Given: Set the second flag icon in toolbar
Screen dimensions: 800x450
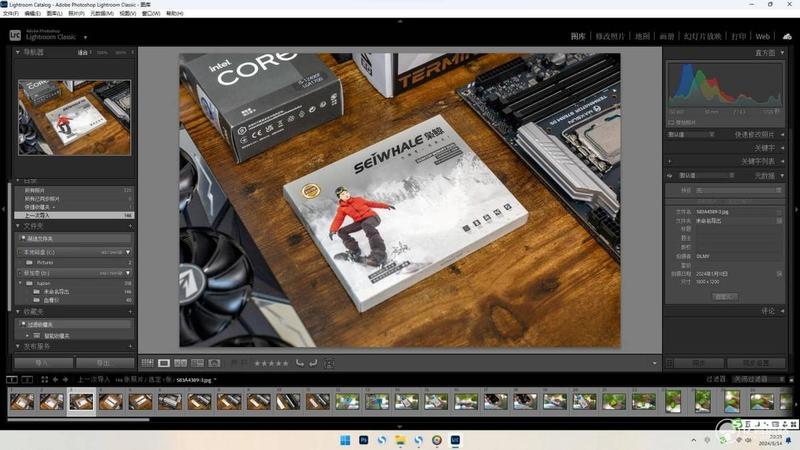Looking at the screenshot, I should [244, 363].
